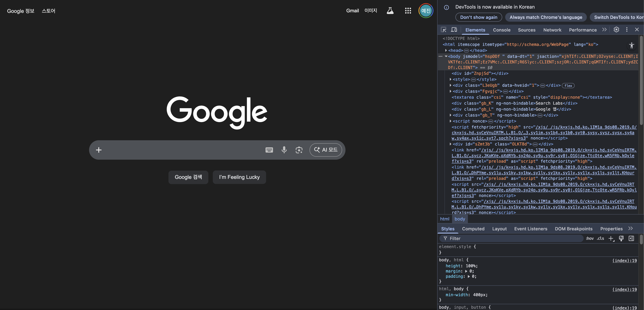Click the I'm Feeling Lucky button
The height and width of the screenshot is (310, 644).
click(x=239, y=177)
